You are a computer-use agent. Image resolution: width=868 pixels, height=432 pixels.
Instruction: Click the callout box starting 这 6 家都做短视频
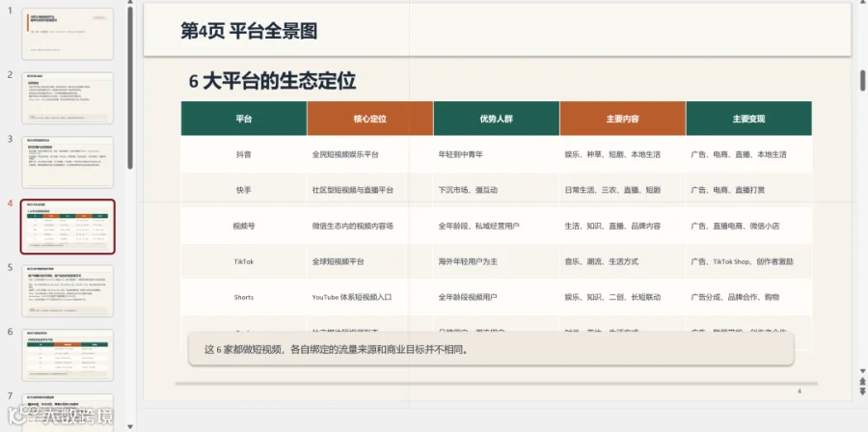(491, 349)
